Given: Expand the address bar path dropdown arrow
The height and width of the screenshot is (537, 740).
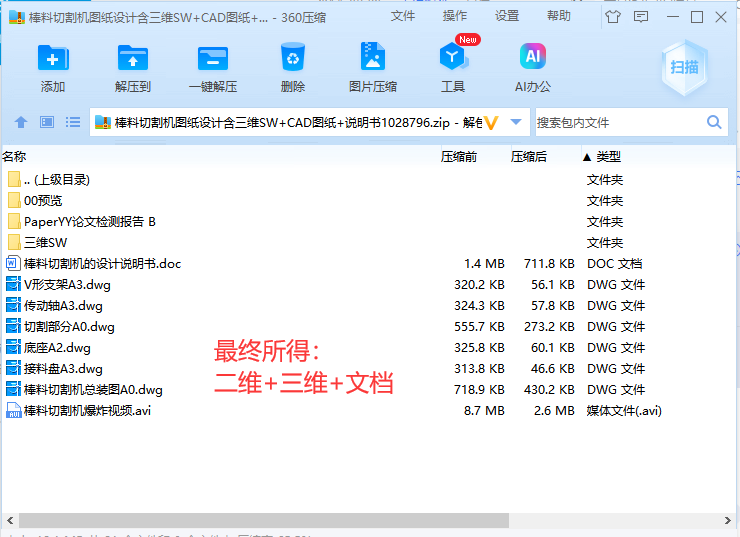Looking at the screenshot, I should tap(516, 122).
